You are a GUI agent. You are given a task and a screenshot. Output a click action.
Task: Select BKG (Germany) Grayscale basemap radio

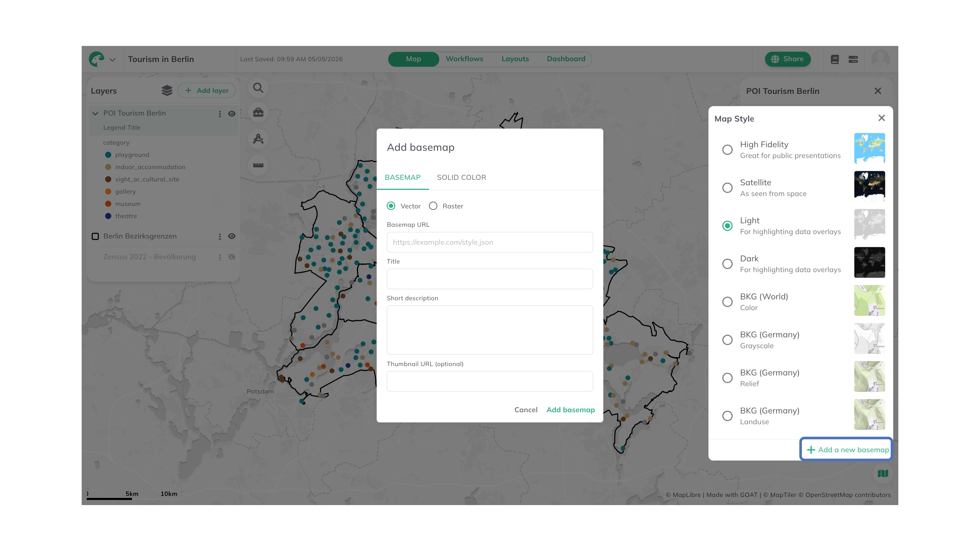[727, 340]
